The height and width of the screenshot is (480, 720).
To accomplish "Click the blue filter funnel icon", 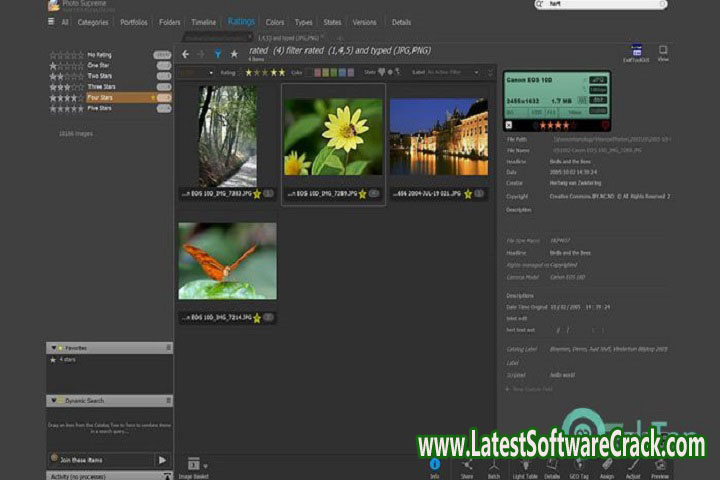I will coord(217,53).
